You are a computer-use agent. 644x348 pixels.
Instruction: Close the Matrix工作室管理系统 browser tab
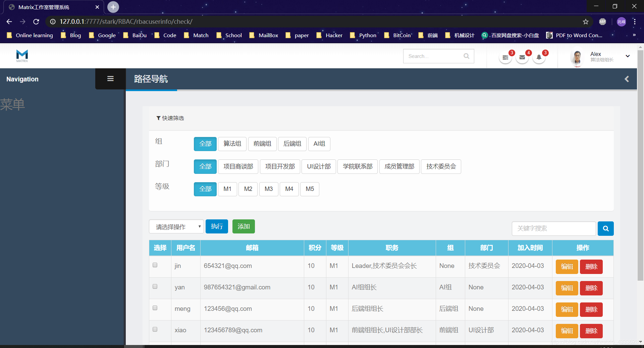[x=97, y=7]
